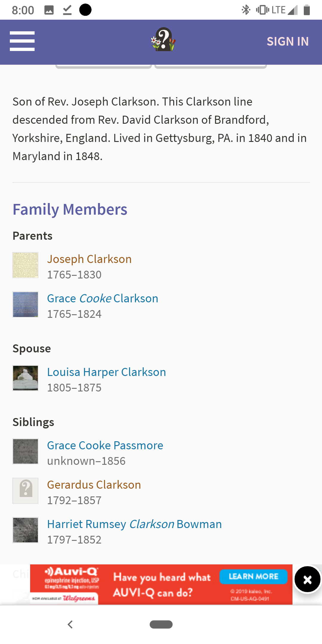Screen dimensions: 322x644
Task: Tap the Android home pill
Action: pos(161,624)
